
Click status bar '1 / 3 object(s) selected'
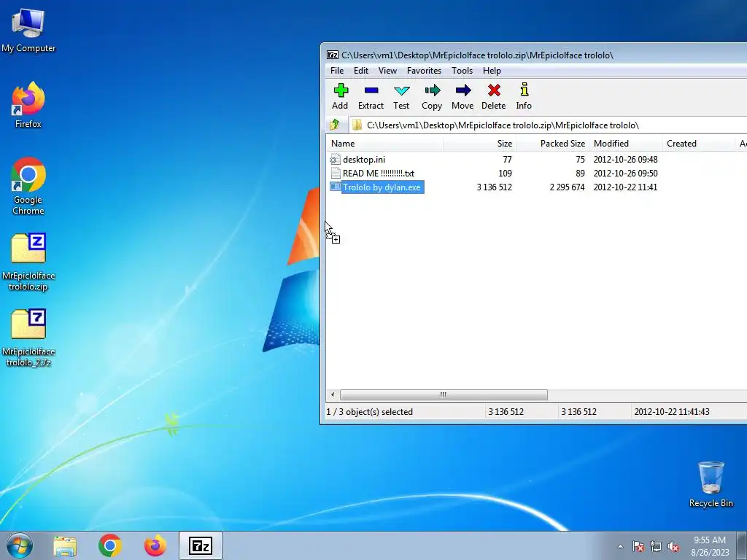pyautogui.click(x=369, y=412)
